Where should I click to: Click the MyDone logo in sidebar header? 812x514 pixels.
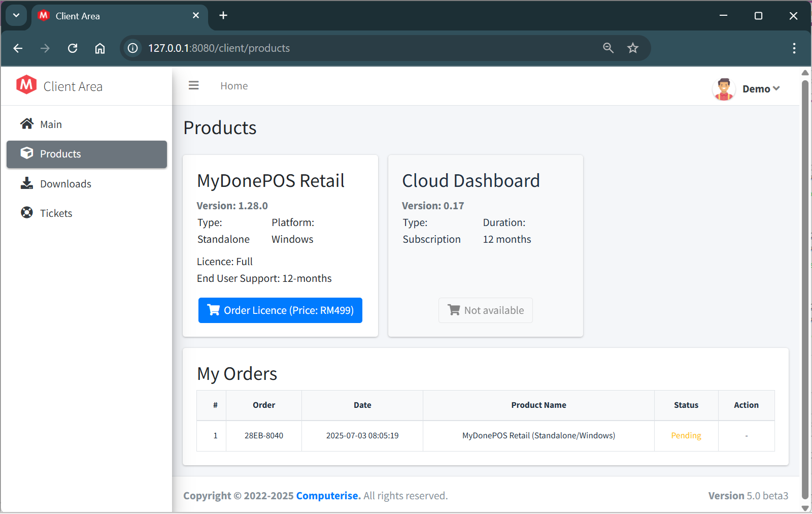26,85
